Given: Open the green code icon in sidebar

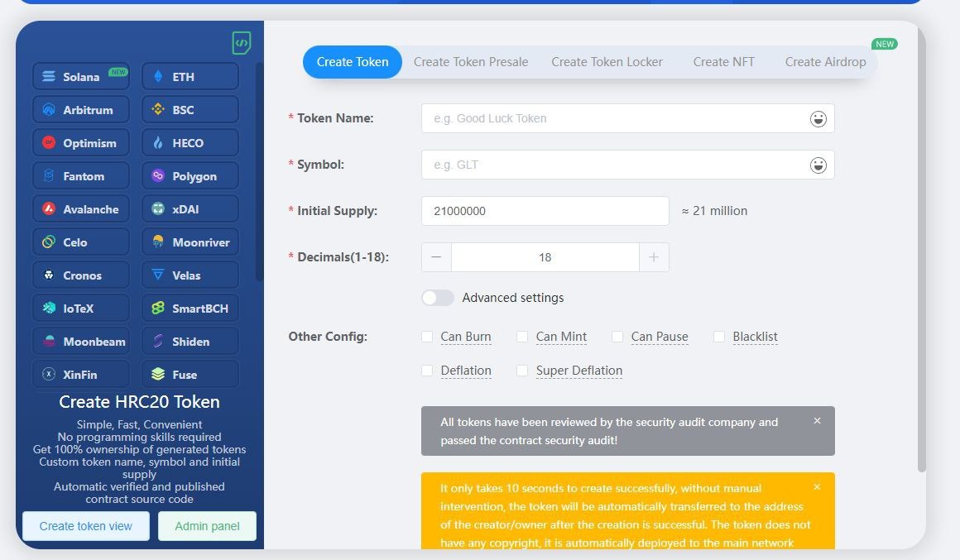Looking at the screenshot, I should tap(242, 43).
